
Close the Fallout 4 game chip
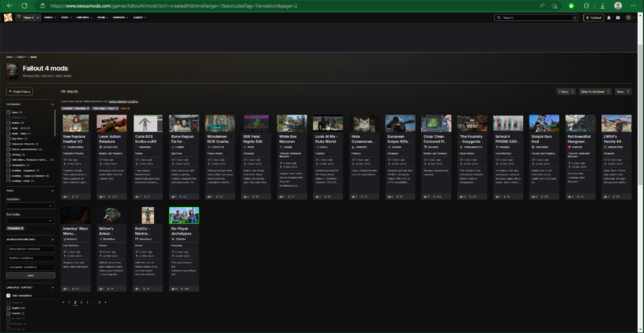tap(38, 18)
